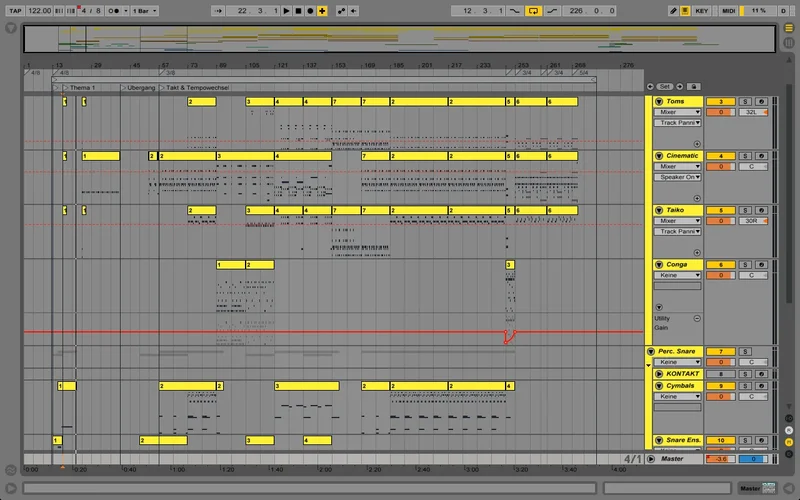This screenshot has width=800, height=500.
Task: Open Conga Keine device chooser
Action: [x=678, y=276]
